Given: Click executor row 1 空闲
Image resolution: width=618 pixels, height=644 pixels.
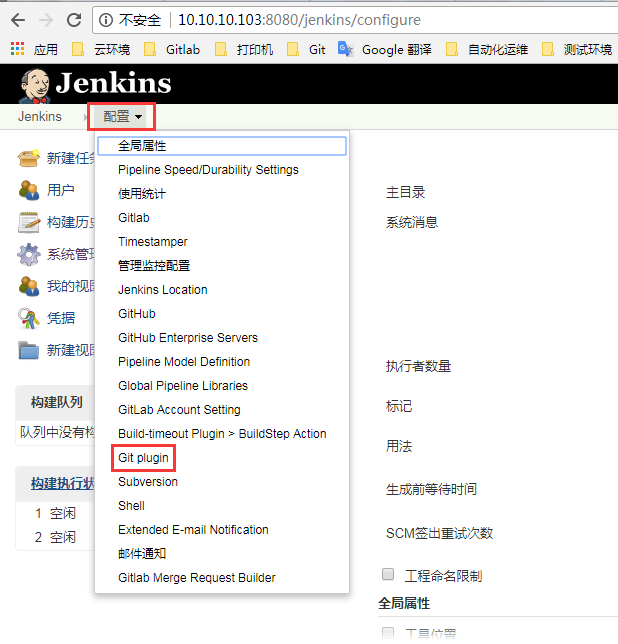Looking at the screenshot, I should pyautogui.click(x=55, y=513).
